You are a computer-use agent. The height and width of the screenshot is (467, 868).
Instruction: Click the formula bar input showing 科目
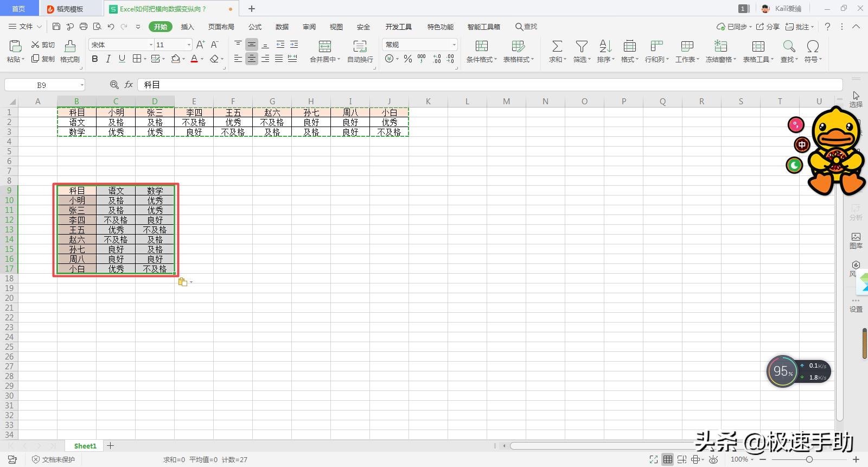[488, 85]
